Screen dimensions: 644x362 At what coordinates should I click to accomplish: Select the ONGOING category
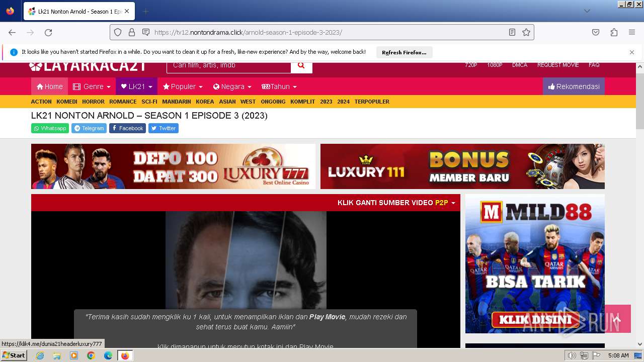[273, 102]
